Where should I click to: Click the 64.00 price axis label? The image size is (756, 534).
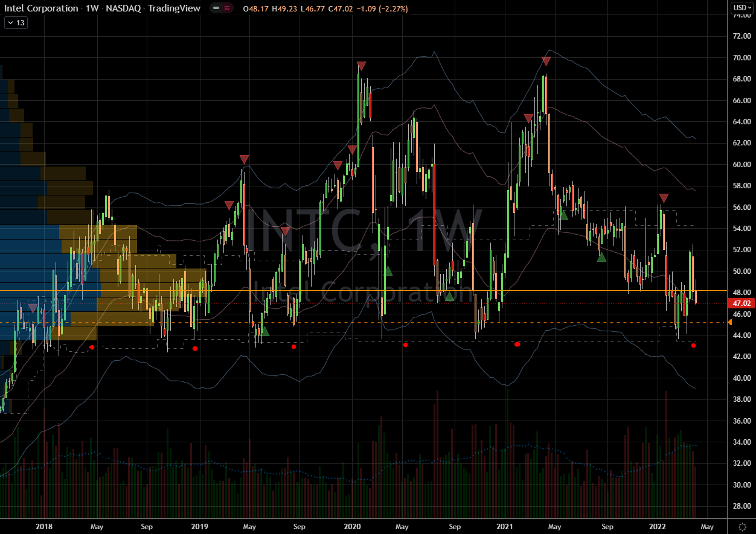(x=743, y=122)
